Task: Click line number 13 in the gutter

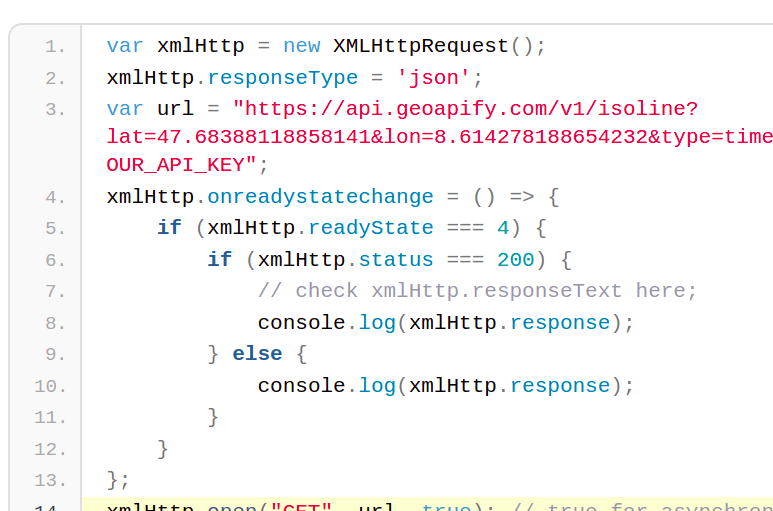Action: 50,480
